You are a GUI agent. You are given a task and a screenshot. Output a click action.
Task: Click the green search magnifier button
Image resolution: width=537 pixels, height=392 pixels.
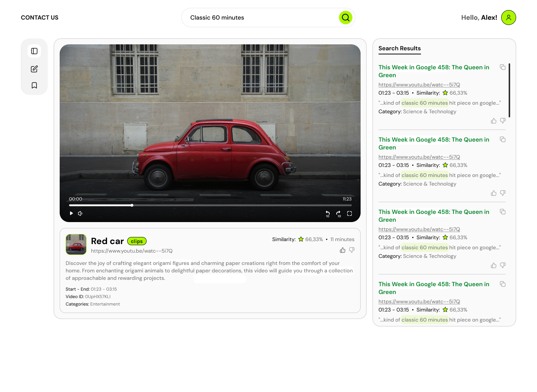pos(345,18)
